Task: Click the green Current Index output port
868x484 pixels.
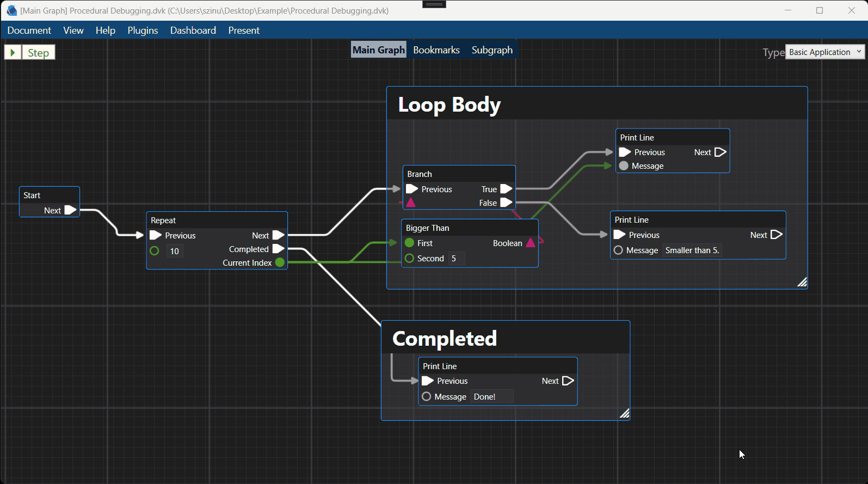Action: (280, 262)
